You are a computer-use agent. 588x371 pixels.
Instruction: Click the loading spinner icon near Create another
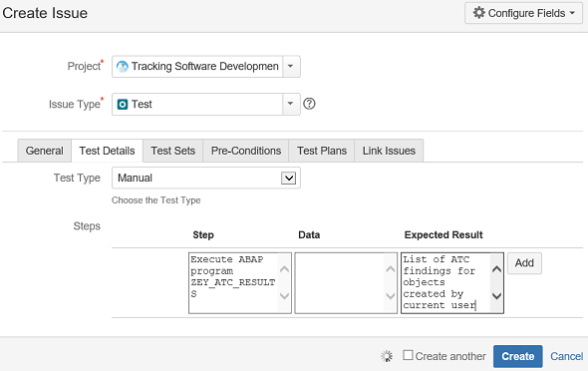click(387, 356)
